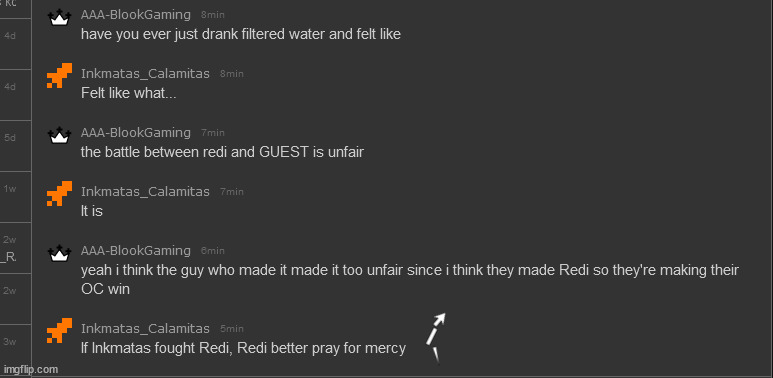Click crown avatar next to 'battle between redi' message
The width and height of the screenshot is (773, 378).
[59, 136]
